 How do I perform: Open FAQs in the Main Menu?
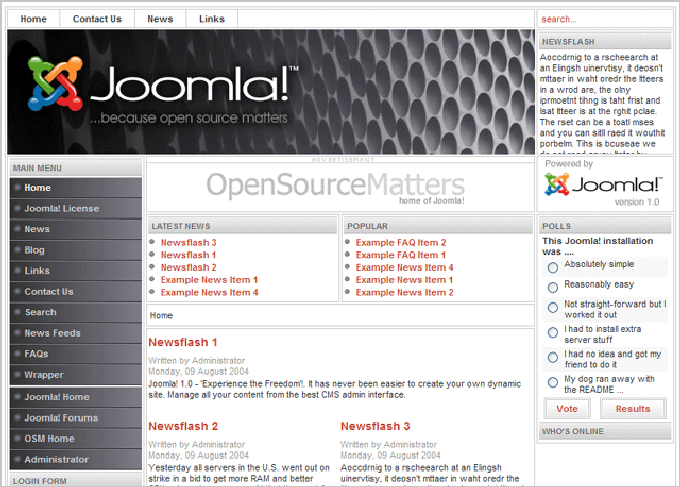[x=76, y=354]
